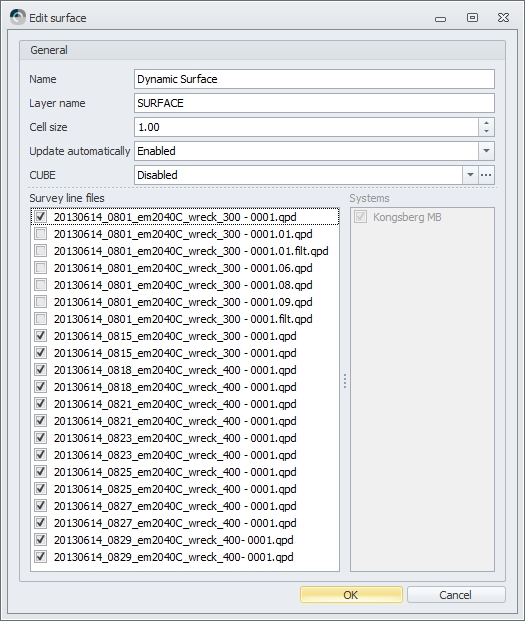Viewport: 525px width, 621px height.
Task: Click the CUBE ellipsis settings button
Action: tap(486, 175)
